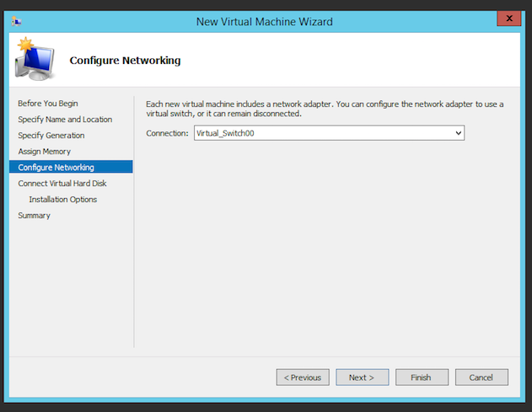Click Next to continue the wizard
The image size is (532, 412).
pyautogui.click(x=363, y=377)
